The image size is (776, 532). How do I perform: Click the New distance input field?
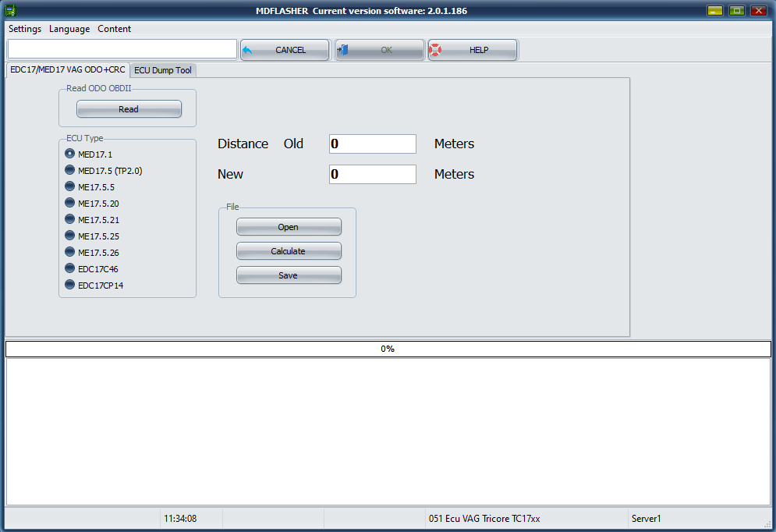[372, 175]
